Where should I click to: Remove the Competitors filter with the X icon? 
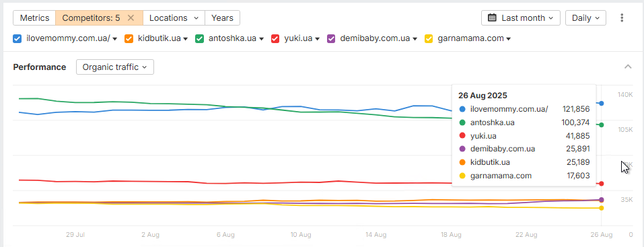[x=131, y=17]
